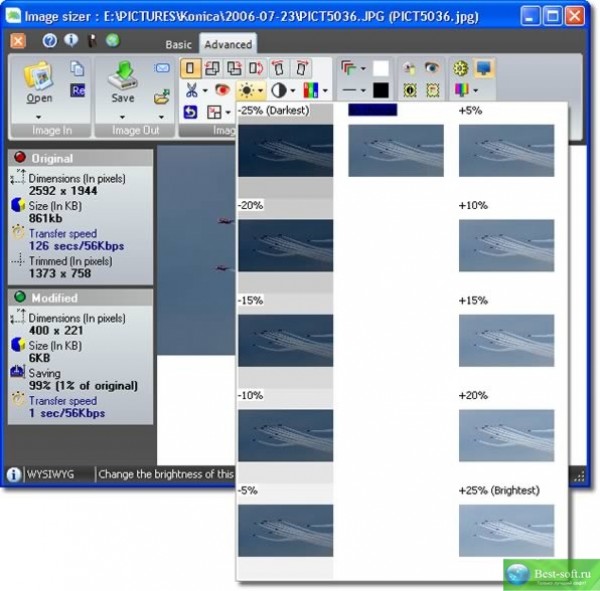Click the Open folder icon in Image In
600x591 pixels.
[38, 75]
